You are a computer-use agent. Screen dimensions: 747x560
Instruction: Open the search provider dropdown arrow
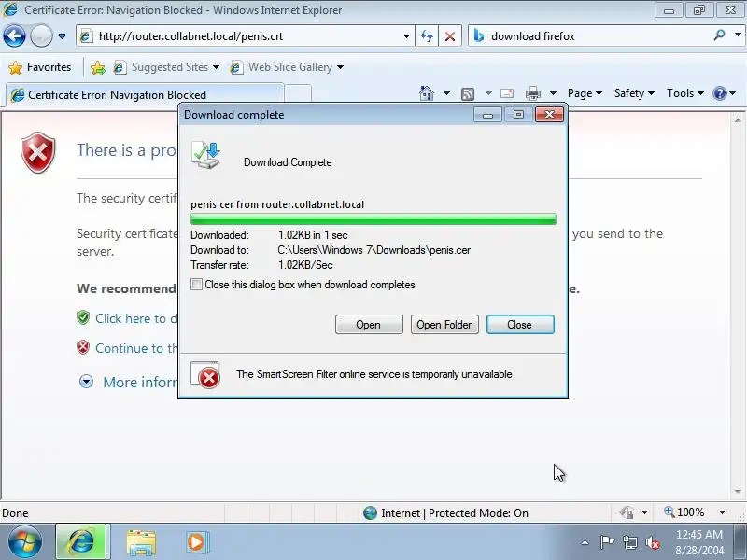[738, 35]
